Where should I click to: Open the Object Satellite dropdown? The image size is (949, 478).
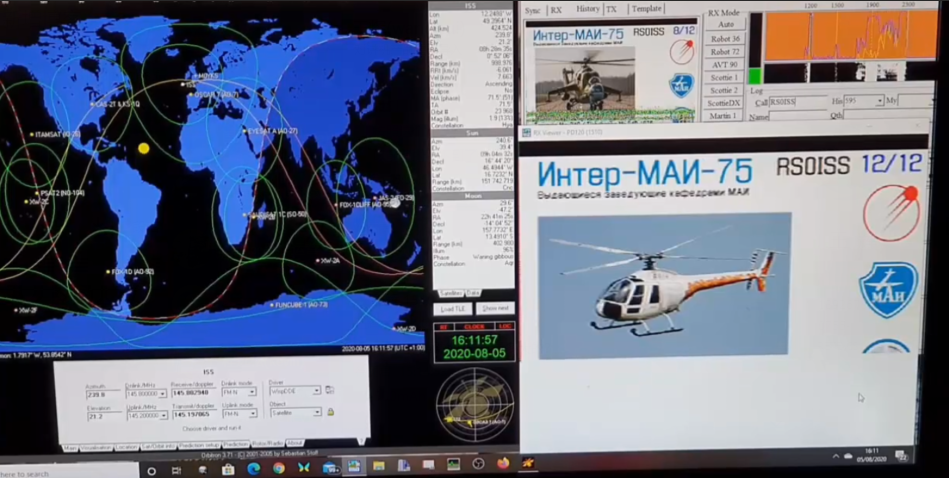(317, 412)
